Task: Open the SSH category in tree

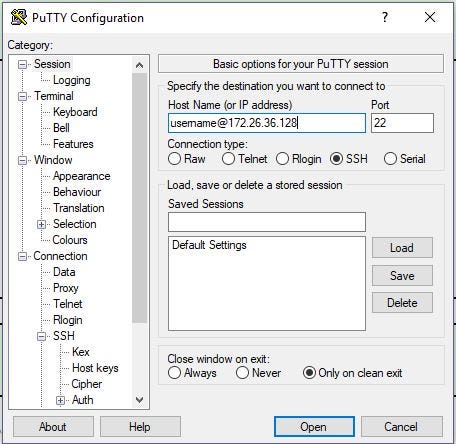Action: [x=64, y=336]
